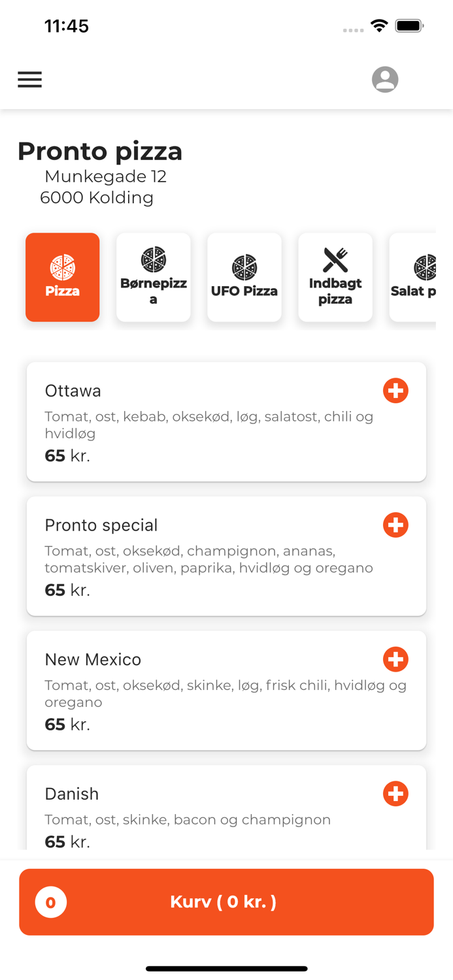The width and height of the screenshot is (453, 980).
Task: Open the Danish pizza item card
Action: 226,808
